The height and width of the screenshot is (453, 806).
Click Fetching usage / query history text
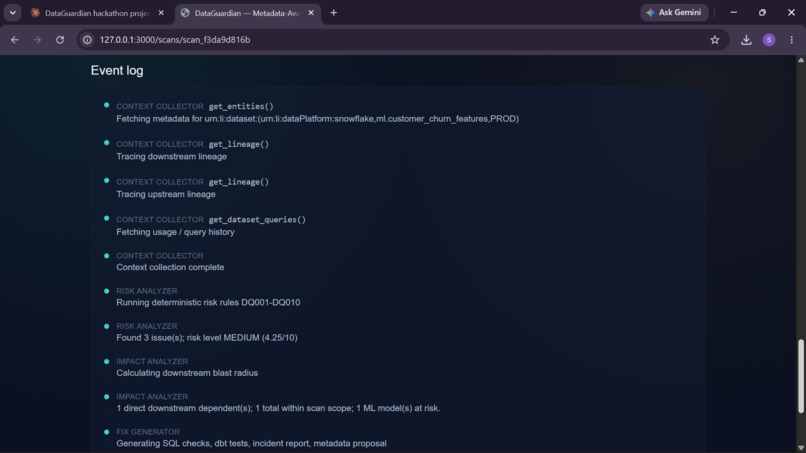(175, 232)
